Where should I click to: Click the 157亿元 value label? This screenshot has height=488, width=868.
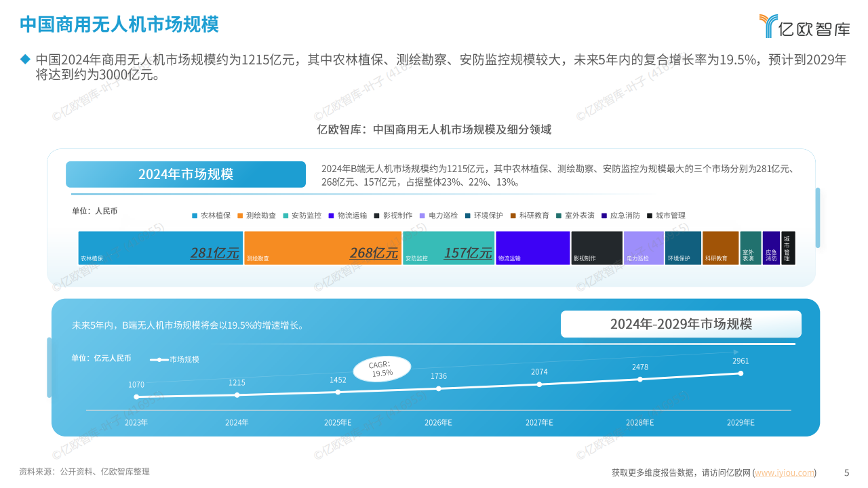468,253
